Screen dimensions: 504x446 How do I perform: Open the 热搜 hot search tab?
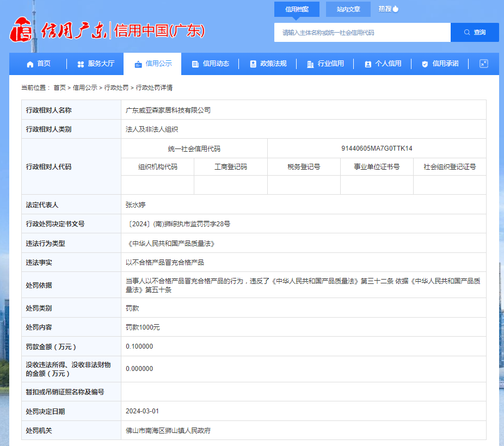(x=388, y=9)
